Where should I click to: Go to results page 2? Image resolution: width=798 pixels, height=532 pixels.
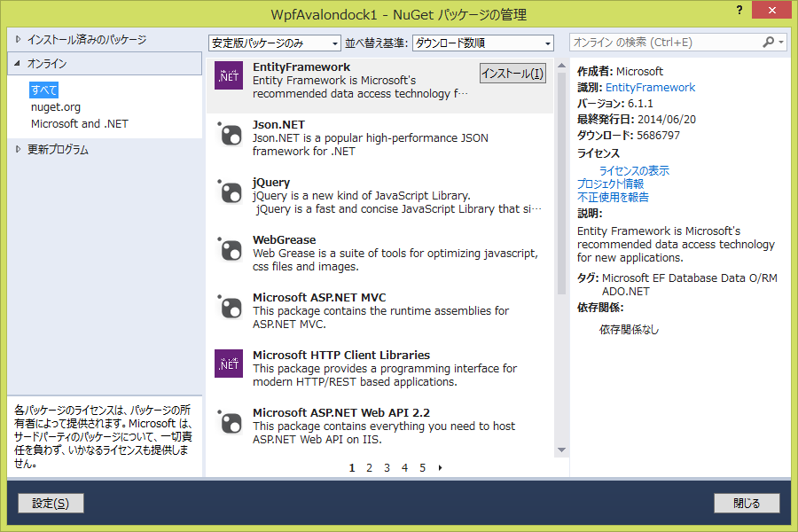(369, 468)
